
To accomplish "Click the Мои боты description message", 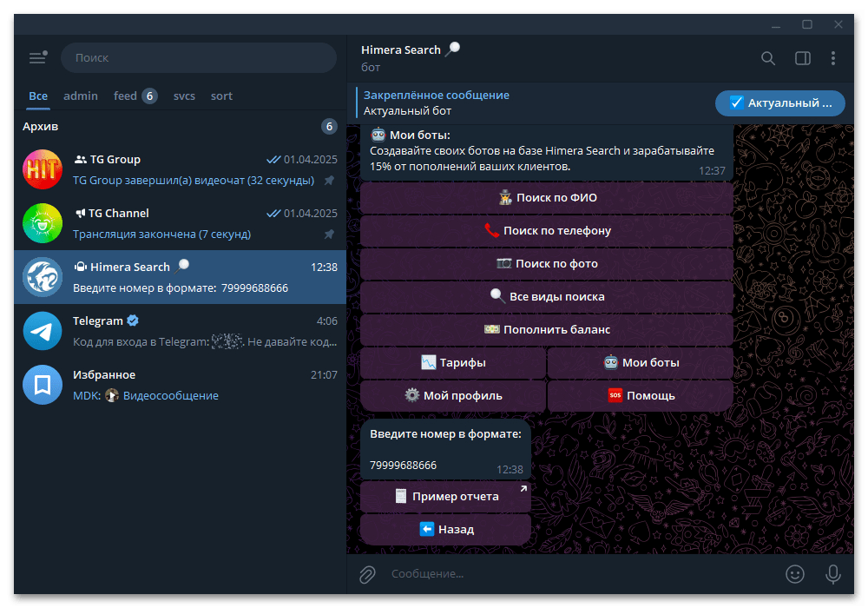I will (x=547, y=151).
